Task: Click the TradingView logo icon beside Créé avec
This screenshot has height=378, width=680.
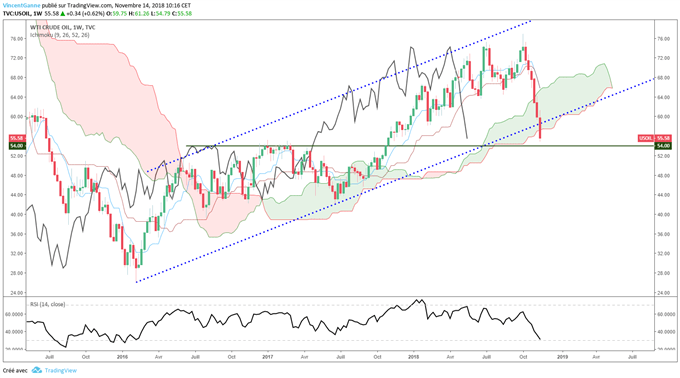Action: pyautogui.click(x=37, y=370)
